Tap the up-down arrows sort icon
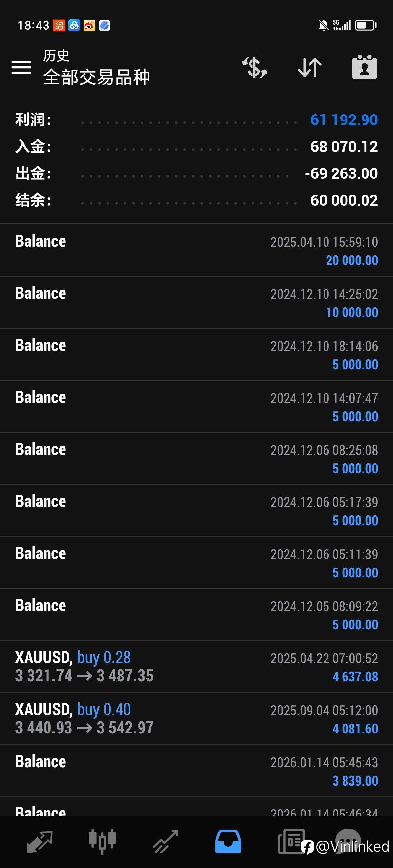The image size is (393, 868). click(x=310, y=67)
